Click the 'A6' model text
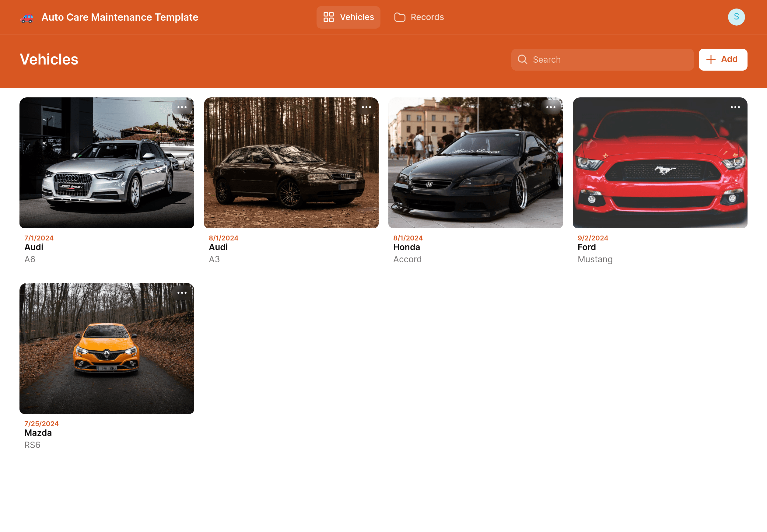 [x=30, y=259]
